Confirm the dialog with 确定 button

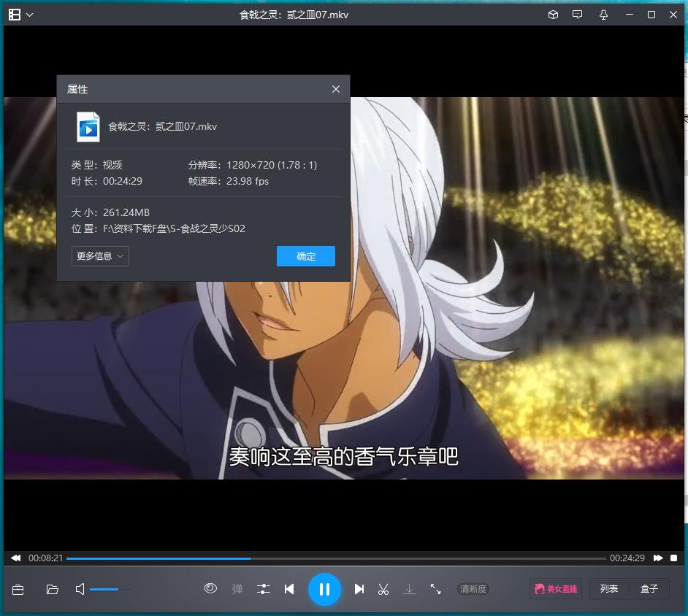point(306,256)
